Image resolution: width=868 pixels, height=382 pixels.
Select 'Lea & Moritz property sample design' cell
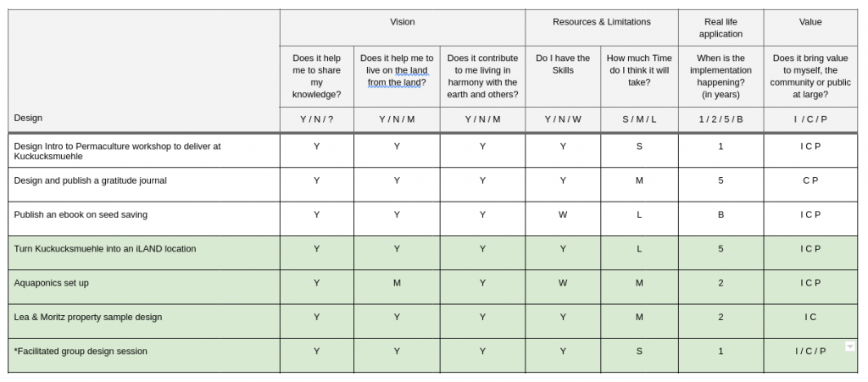[88, 317]
